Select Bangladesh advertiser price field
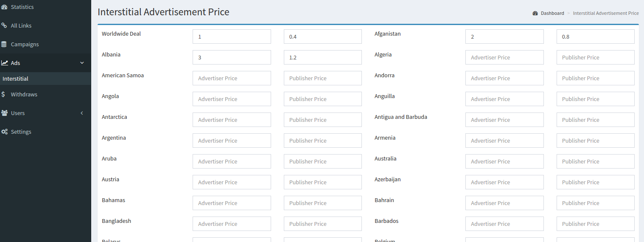The height and width of the screenshot is (242, 644). [232, 224]
